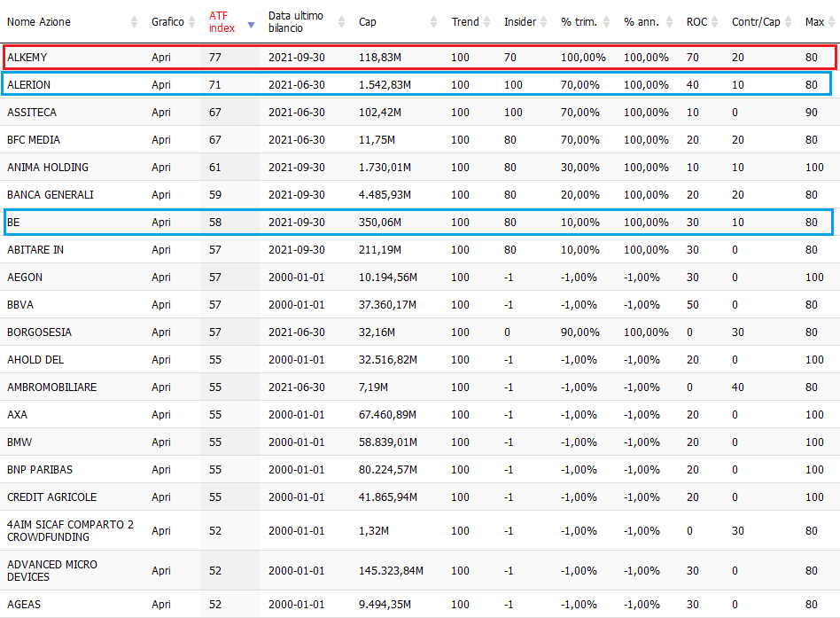This screenshot has width=840, height=618.
Task: Click the cap value 4.485,93M
Action: coord(385,194)
